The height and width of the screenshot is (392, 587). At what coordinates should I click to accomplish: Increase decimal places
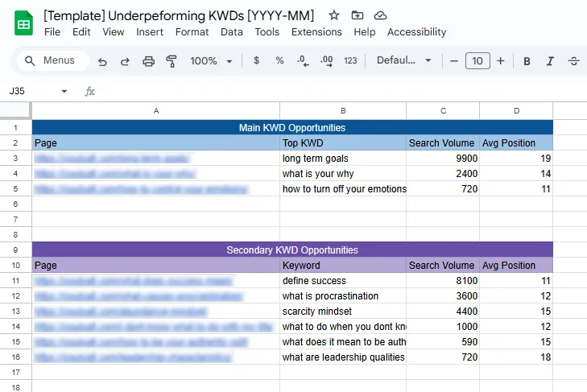[x=326, y=60]
